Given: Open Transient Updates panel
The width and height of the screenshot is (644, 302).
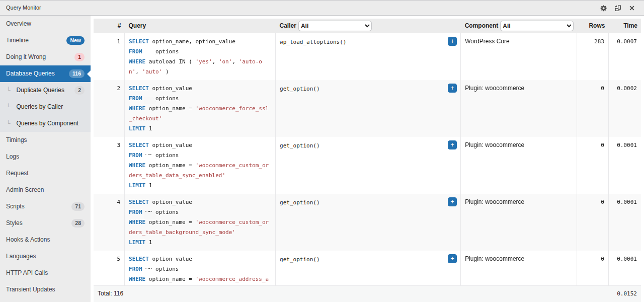Looking at the screenshot, I should (45, 289).
